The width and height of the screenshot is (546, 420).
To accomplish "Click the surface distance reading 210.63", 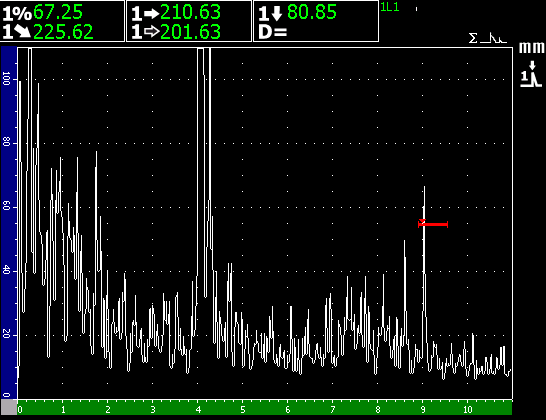I will pos(190,12).
